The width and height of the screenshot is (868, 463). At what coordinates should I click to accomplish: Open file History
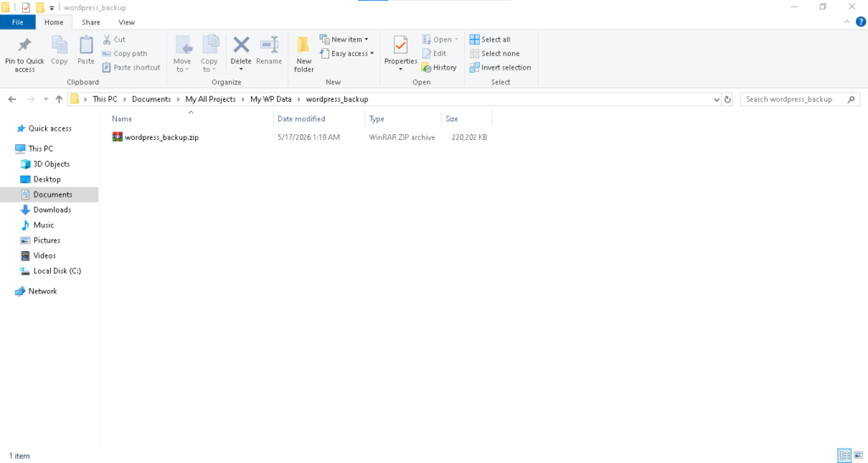coord(439,68)
